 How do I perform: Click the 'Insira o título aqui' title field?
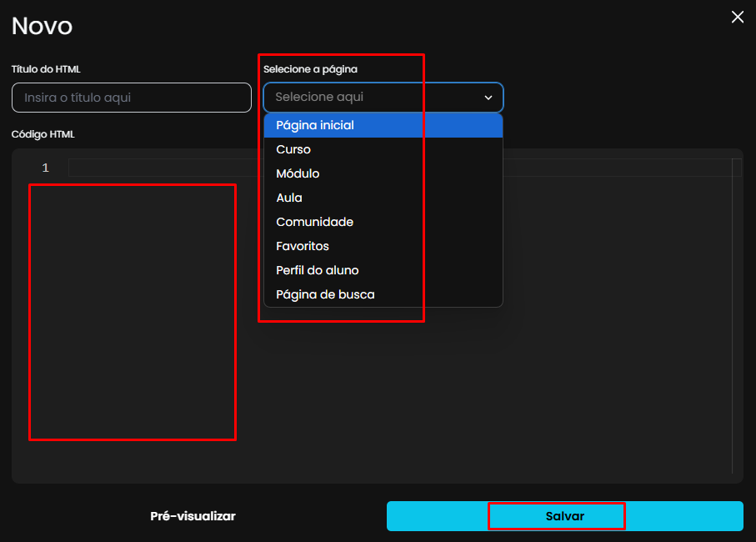(x=132, y=98)
